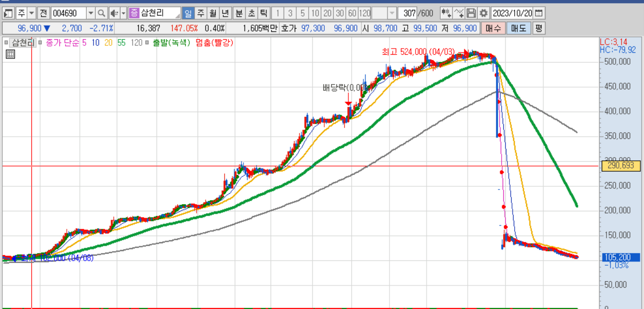Choose the 60 interval button
Image resolution: width=644 pixels, height=309 pixels.
click(352, 13)
